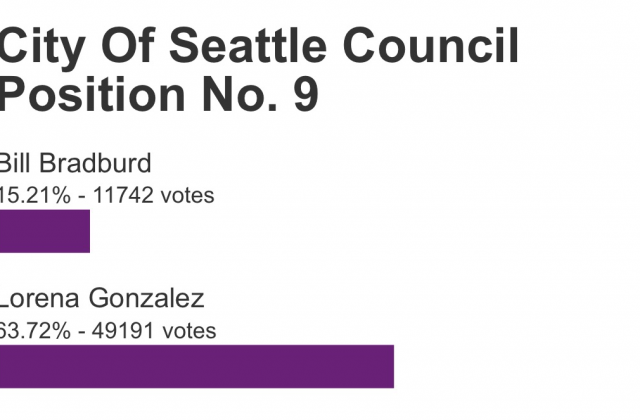Click "votes" under Lorena Gonzalez
640x420 pixels.
(x=189, y=331)
